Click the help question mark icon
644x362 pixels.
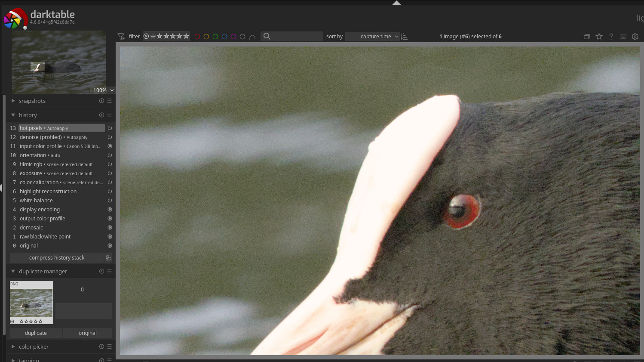[611, 37]
